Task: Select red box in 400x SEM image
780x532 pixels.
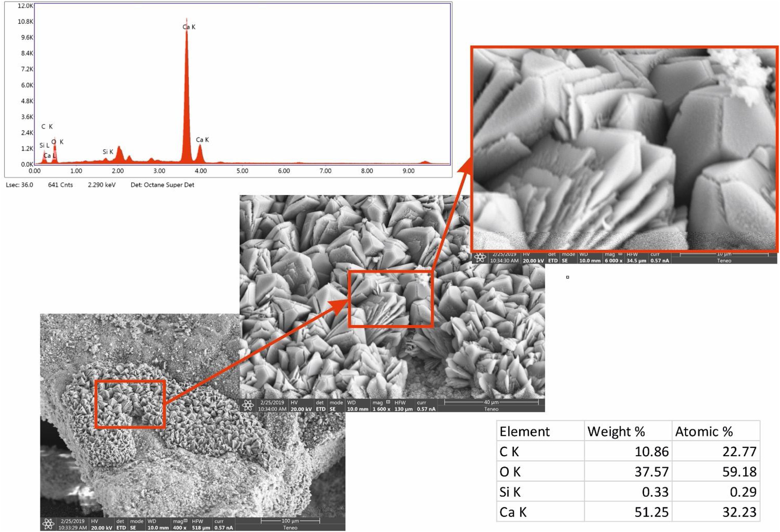Action: (130, 404)
